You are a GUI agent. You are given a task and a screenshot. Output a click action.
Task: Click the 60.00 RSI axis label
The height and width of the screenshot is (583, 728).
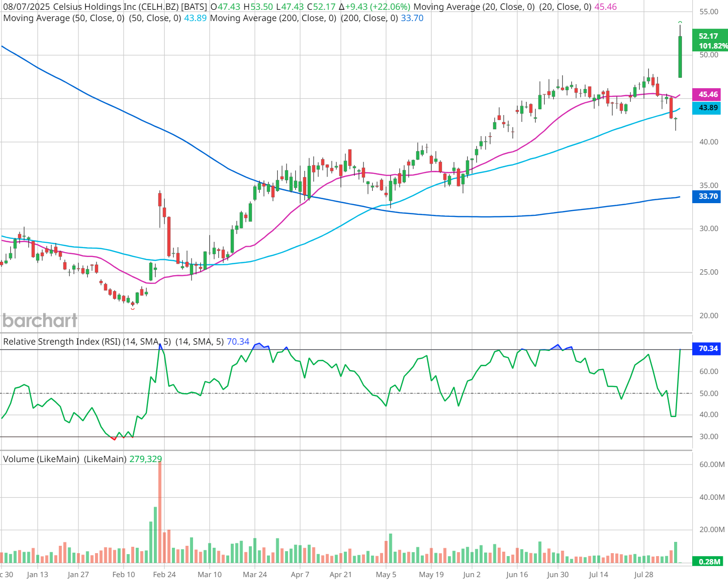pyautogui.click(x=708, y=372)
